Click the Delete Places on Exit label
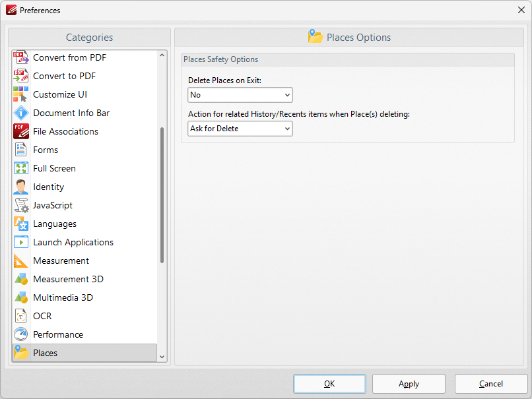This screenshot has height=399, width=532. (224, 80)
